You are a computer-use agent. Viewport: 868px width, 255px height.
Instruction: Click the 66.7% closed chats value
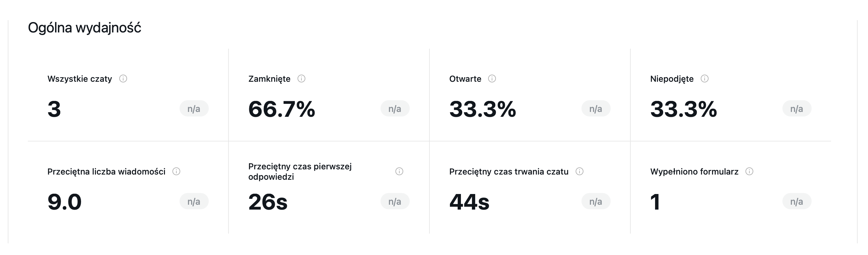coord(282,109)
